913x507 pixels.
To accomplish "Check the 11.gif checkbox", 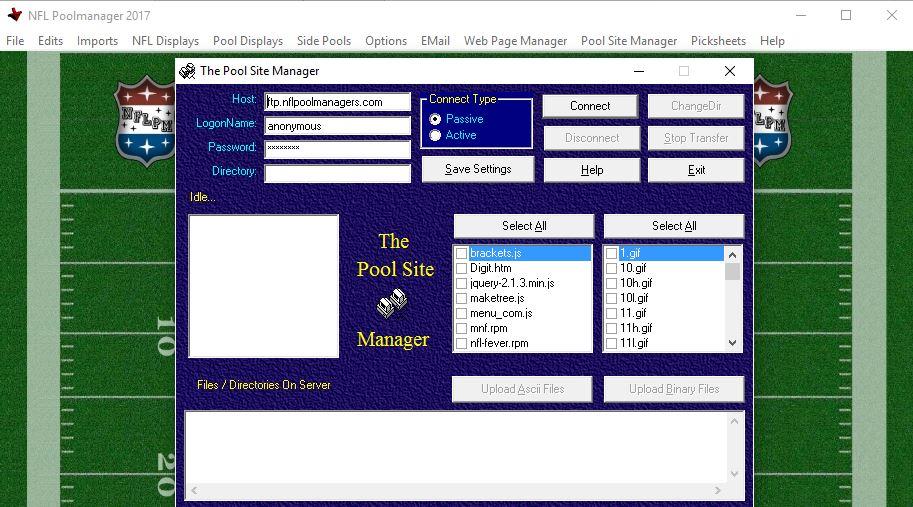I will tap(611, 313).
